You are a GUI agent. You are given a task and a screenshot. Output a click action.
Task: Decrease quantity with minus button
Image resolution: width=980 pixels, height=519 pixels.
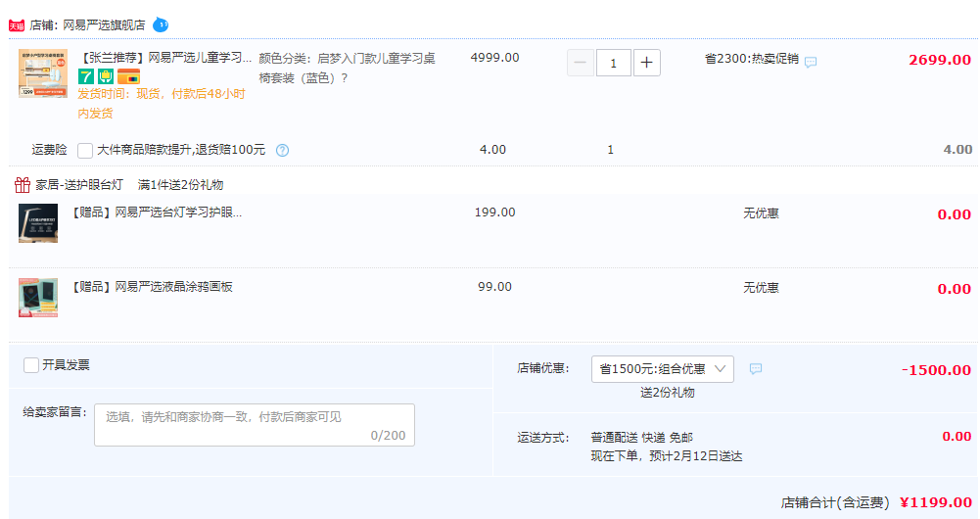(580, 63)
